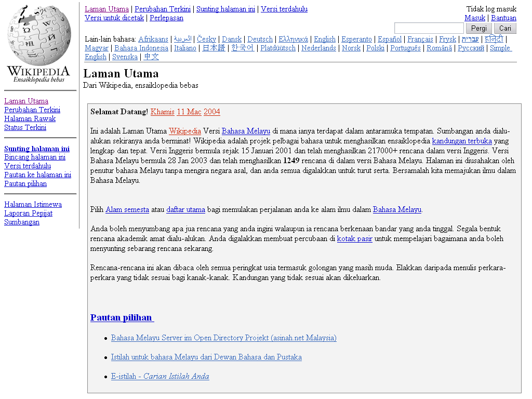Click the red 11 Mac link
532x399 pixels.
coord(189,112)
